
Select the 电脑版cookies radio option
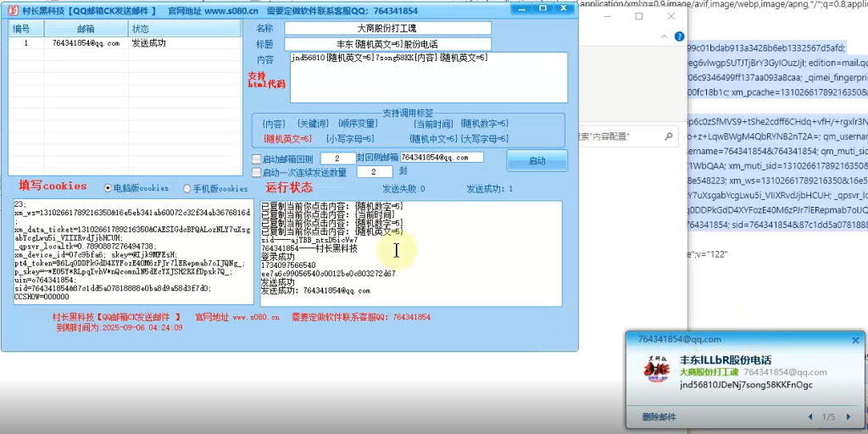click(108, 188)
